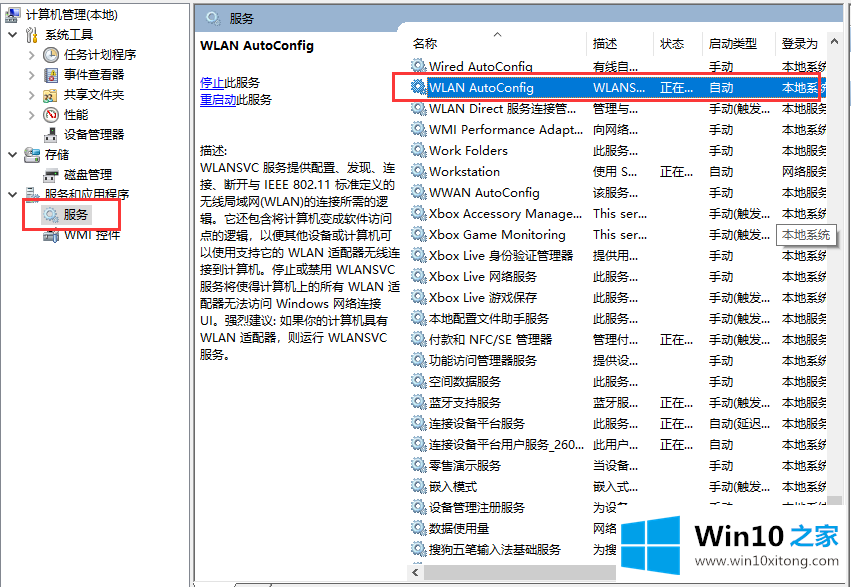The height and width of the screenshot is (587, 851).
Task: Select 本地配置文件助手服务 row
Action: (x=618, y=318)
